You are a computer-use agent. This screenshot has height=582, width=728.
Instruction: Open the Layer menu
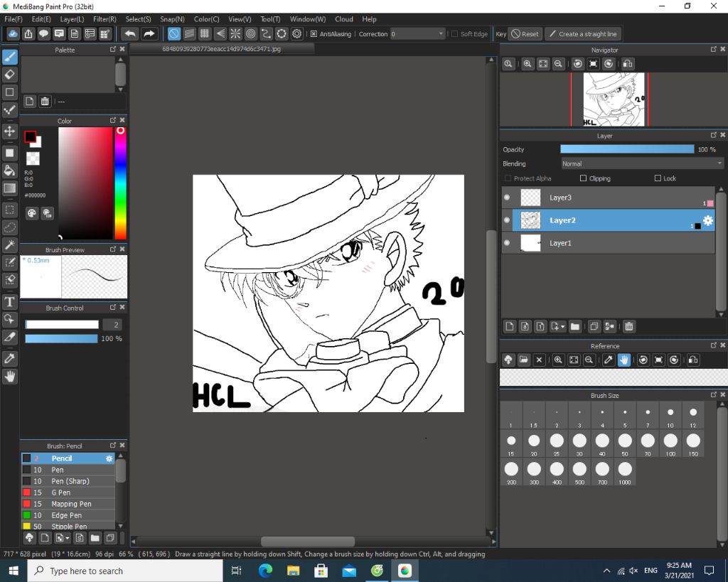click(72, 19)
